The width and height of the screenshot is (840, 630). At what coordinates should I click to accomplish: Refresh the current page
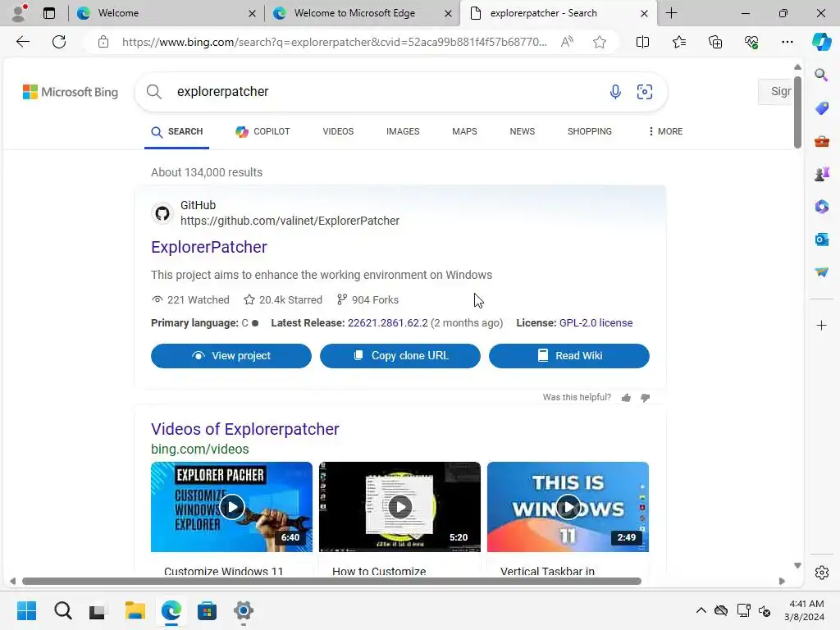[x=59, y=42]
